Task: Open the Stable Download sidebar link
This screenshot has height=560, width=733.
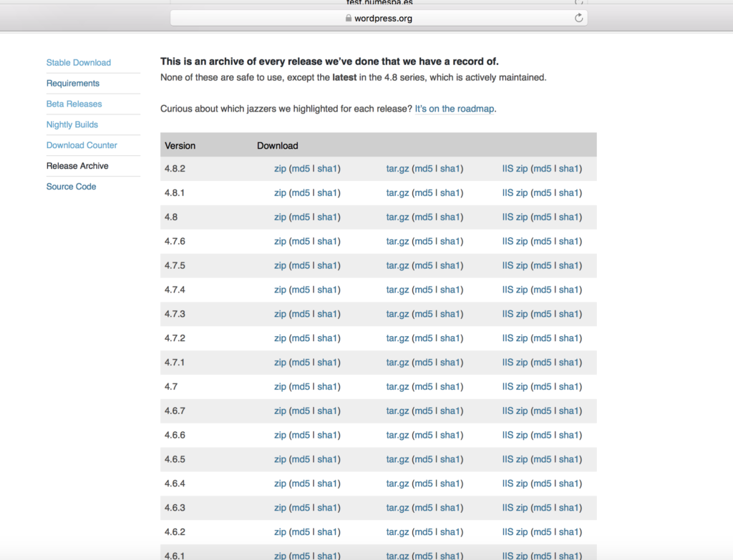Action: click(x=79, y=63)
